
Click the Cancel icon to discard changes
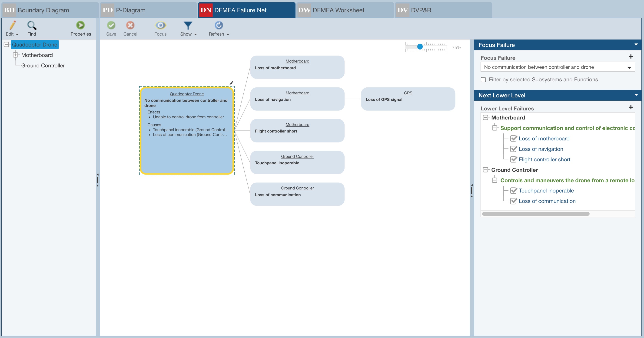(x=130, y=25)
